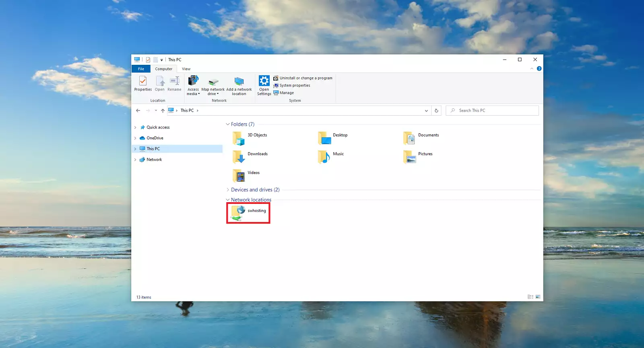Open the Access media dropdown
Image resolution: width=644 pixels, height=348 pixels.
193,85
